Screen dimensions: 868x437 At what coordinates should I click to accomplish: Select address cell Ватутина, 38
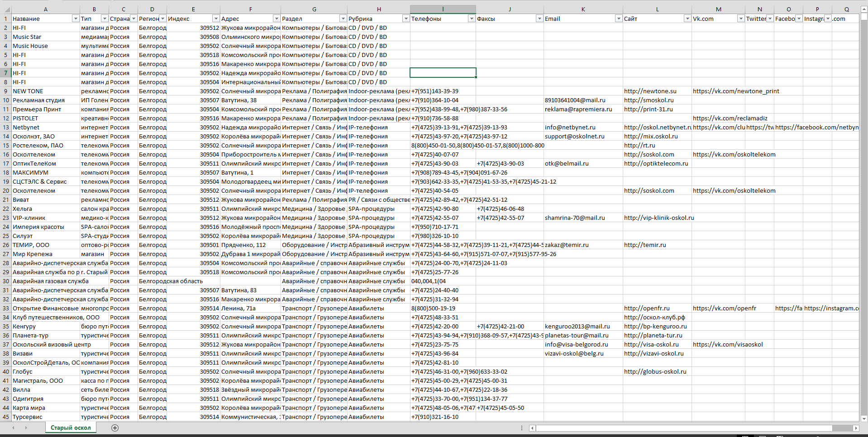click(x=250, y=100)
